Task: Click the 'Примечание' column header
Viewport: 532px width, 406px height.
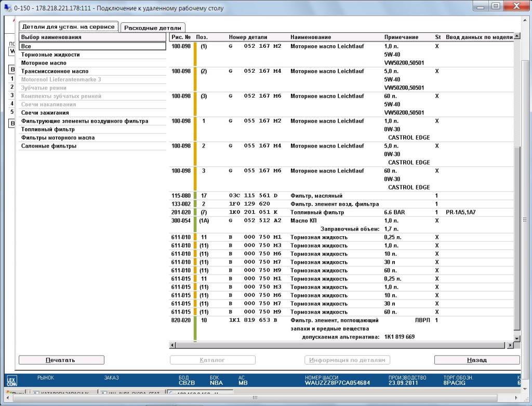Action: coord(401,37)
